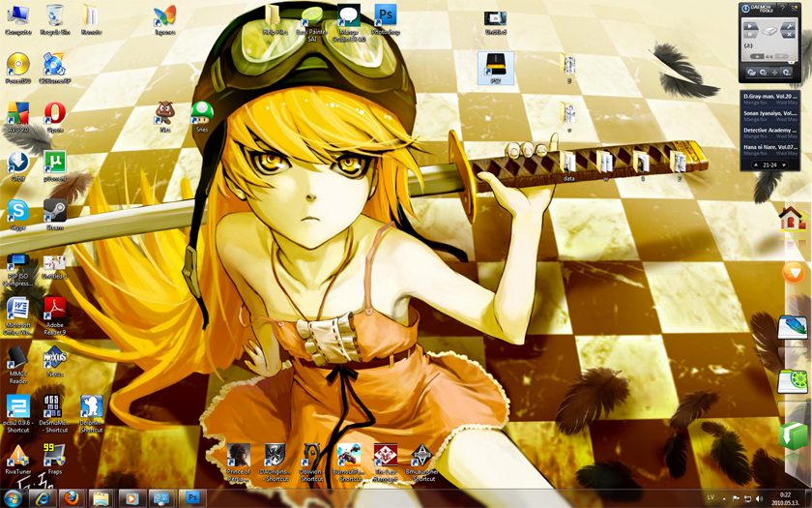Select the Skype desktop shortcut
Viewport: 812px width, 508px height.
pos(18,215)
